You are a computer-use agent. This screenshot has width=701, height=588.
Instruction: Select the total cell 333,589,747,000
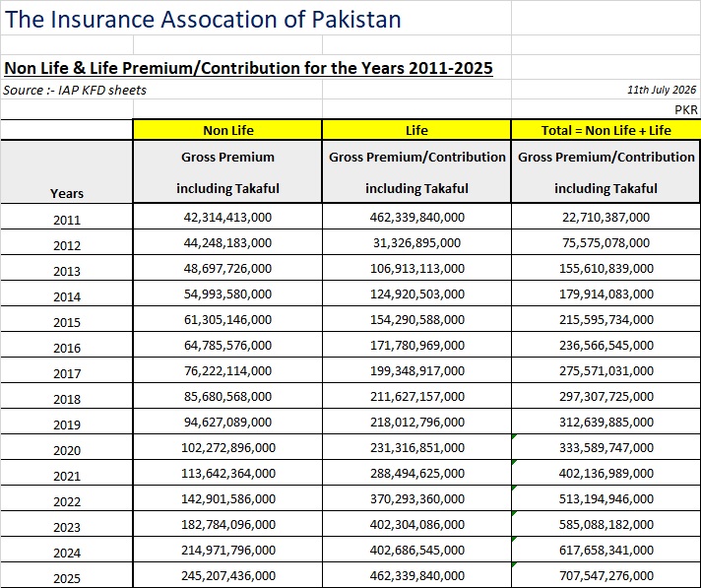[x=606, y=447]
